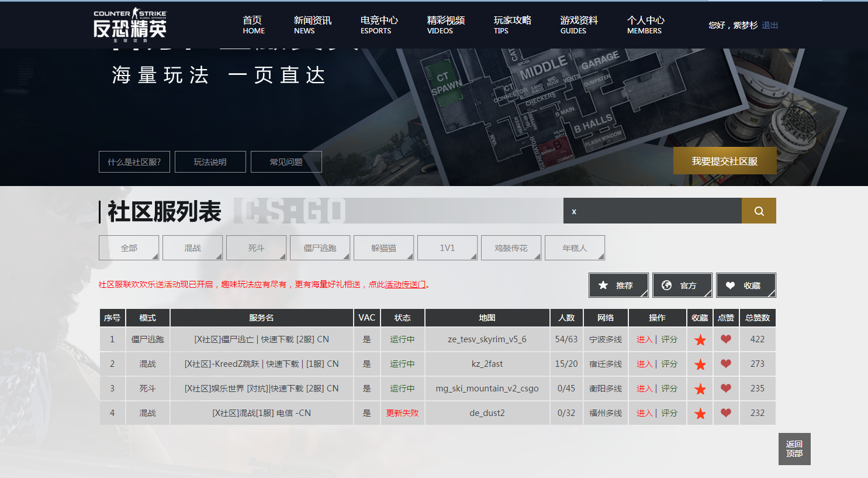The width and height of the screenshot is (868, 478).
Task: Click the Counter-Strike 反恐精英 logo
Action: click(130, 25)
